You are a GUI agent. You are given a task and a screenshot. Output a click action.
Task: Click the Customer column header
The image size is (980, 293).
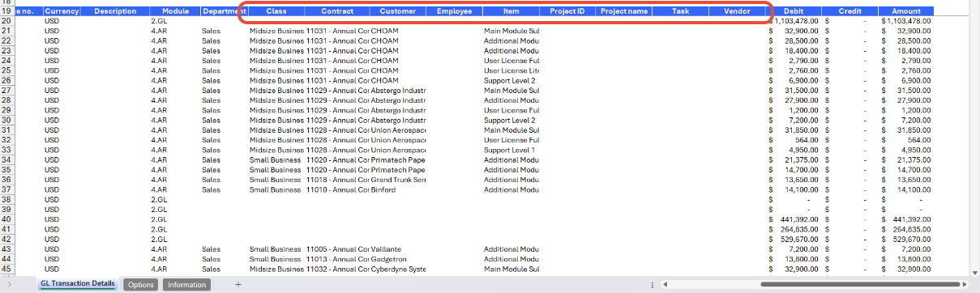[x=398, y=11]
